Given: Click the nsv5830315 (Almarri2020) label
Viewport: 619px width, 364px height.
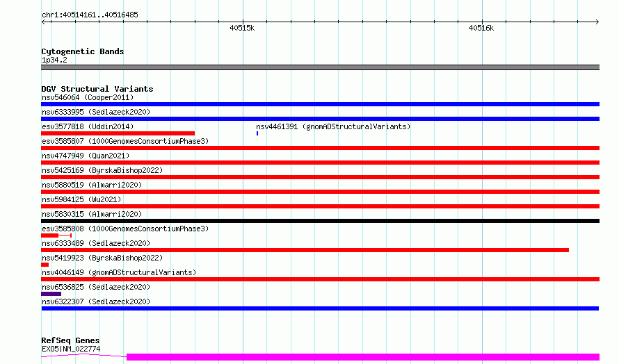Looking at the screenshot, I should (x=92, y=214).
